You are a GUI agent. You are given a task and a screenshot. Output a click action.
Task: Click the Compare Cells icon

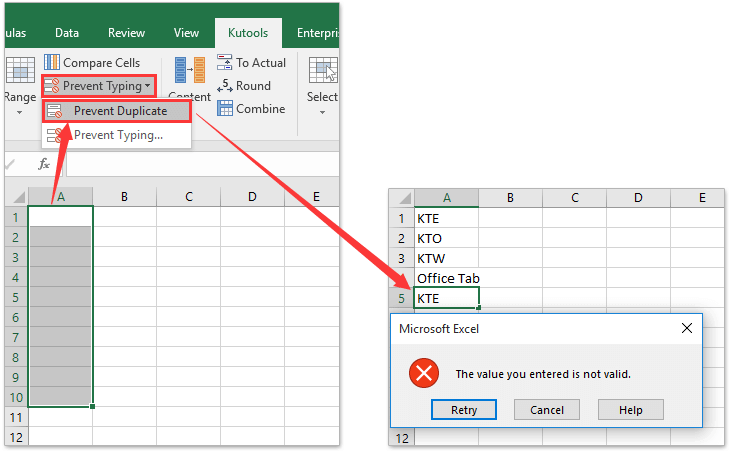pos(52,63)
